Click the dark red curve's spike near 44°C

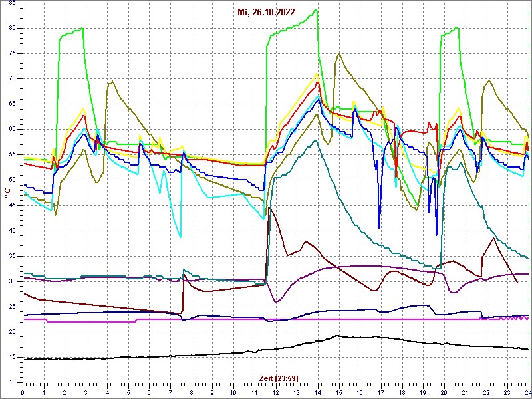pos(269,208)
